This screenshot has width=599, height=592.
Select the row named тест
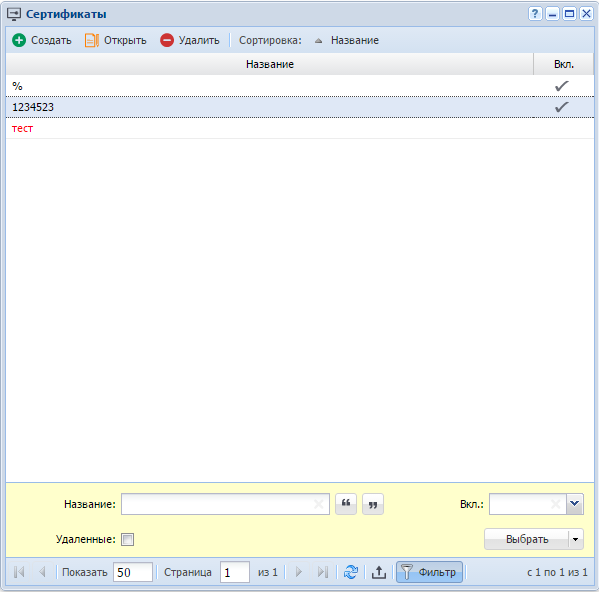300,128
